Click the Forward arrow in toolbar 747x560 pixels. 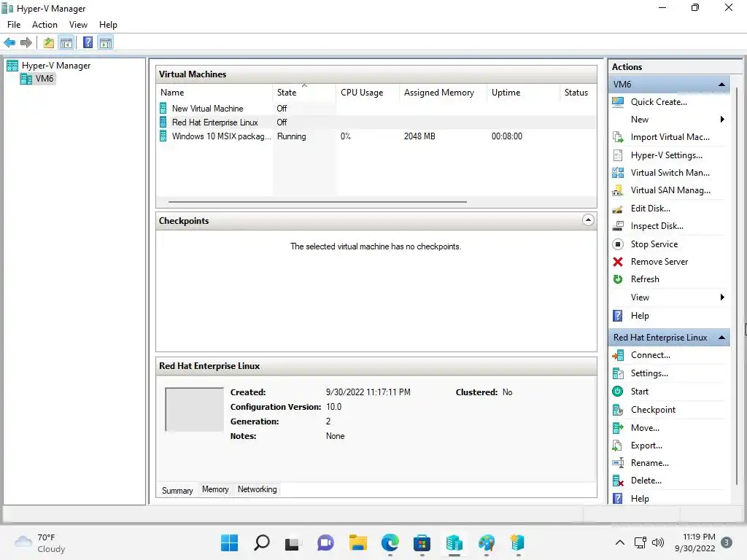click(x=26, y=43)
